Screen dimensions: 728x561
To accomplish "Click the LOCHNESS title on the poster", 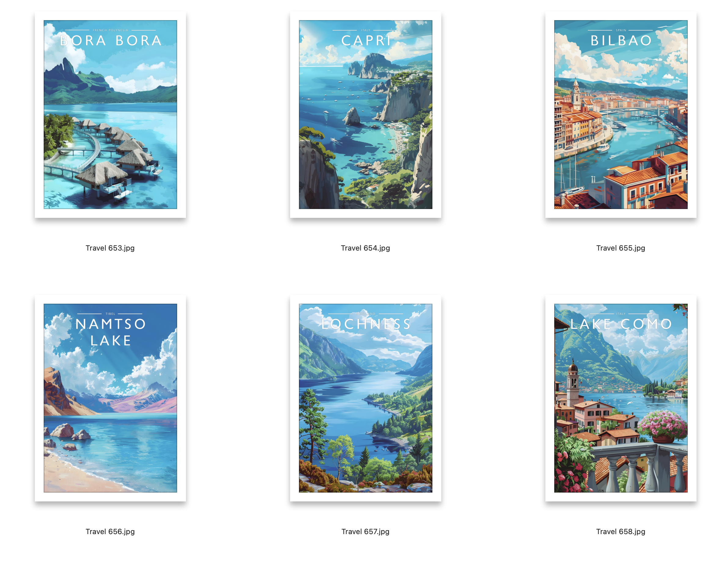I will pos(366,324).
